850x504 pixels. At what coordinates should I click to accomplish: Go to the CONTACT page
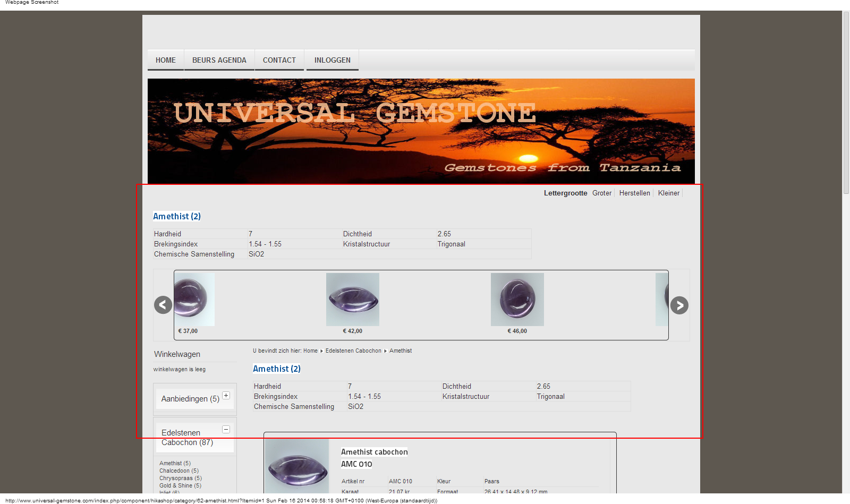279,60
